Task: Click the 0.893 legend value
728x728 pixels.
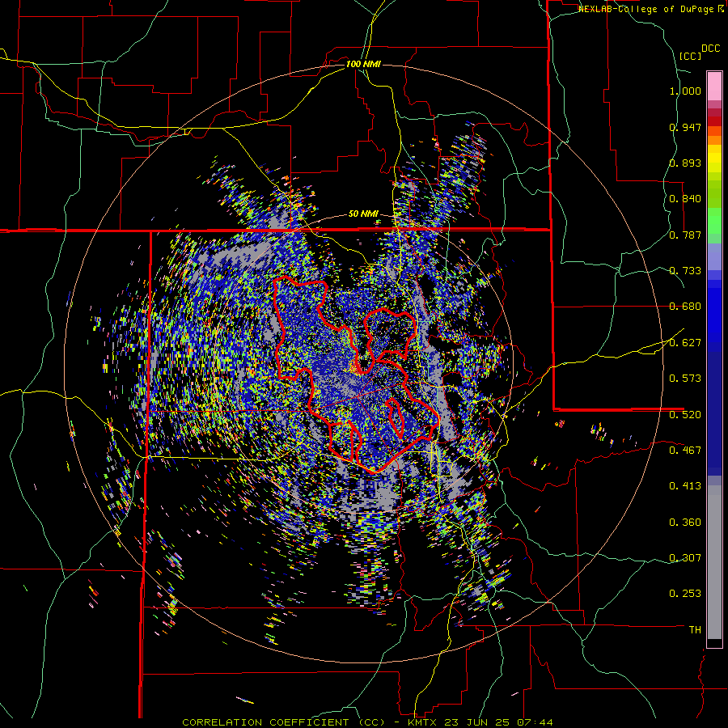Action: [x=685, y=163]
